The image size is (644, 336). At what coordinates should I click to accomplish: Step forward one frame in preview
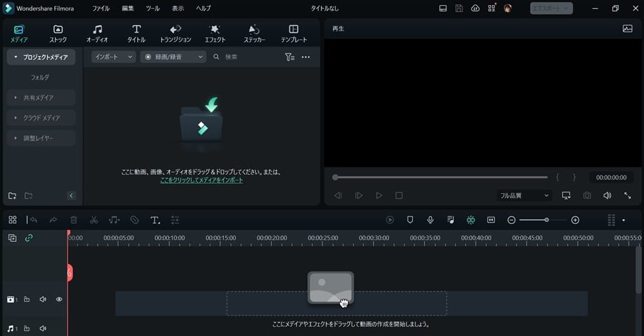point(359,196)
